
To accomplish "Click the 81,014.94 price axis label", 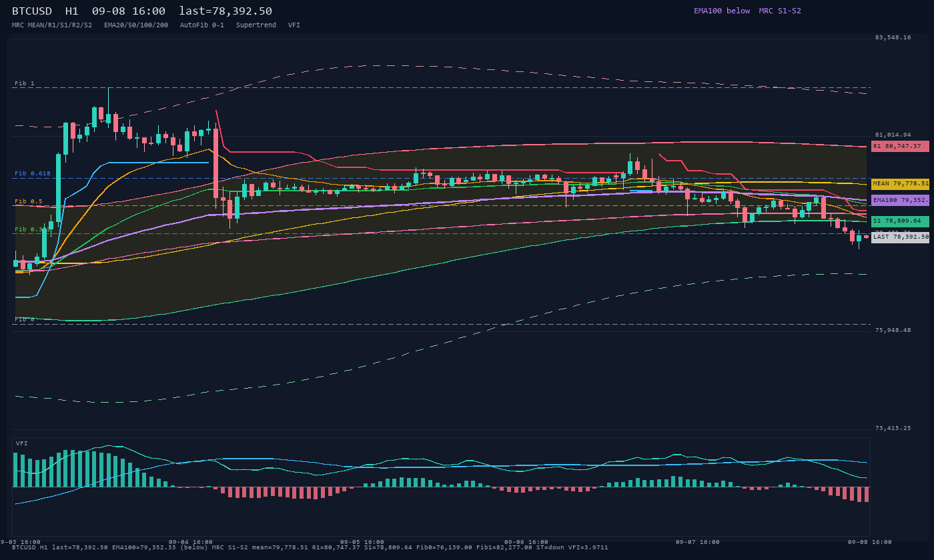I will [893, 135].
